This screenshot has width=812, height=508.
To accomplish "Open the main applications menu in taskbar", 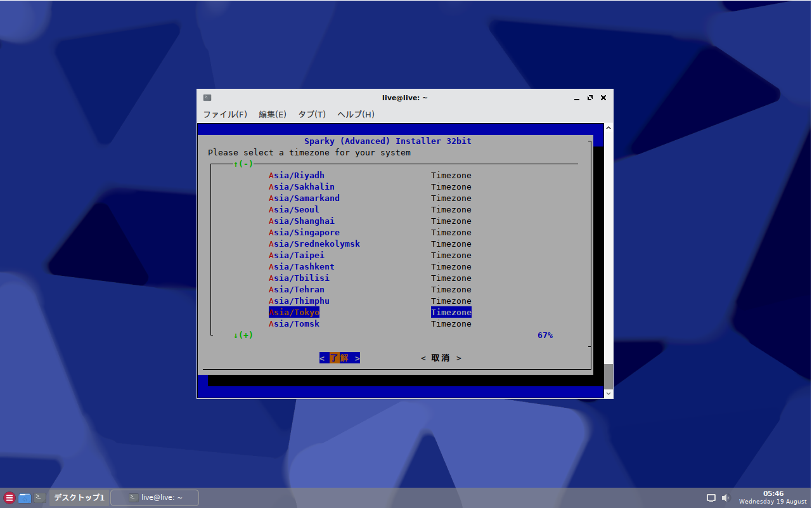I will [x=10, y=498].
